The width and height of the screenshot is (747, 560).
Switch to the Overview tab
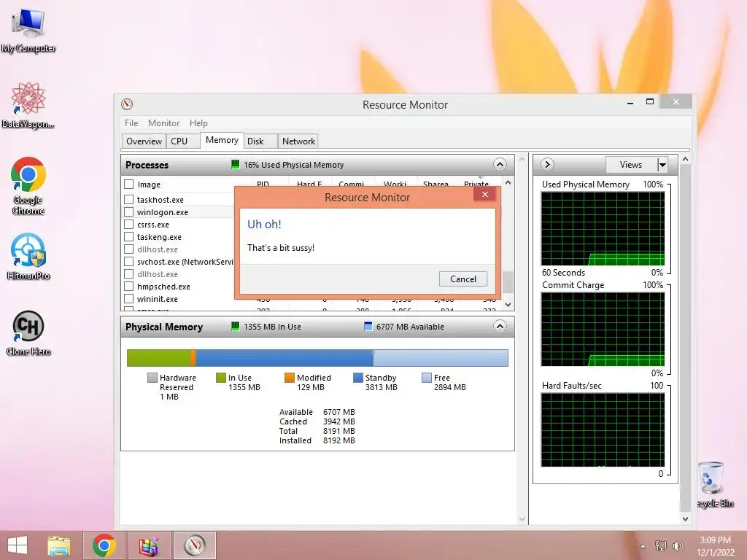pyautogui.click(x=144, y=141)
